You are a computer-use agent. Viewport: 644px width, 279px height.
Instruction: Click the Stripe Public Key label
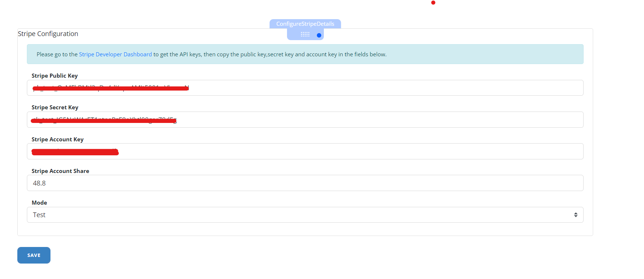tap(55, 76)
